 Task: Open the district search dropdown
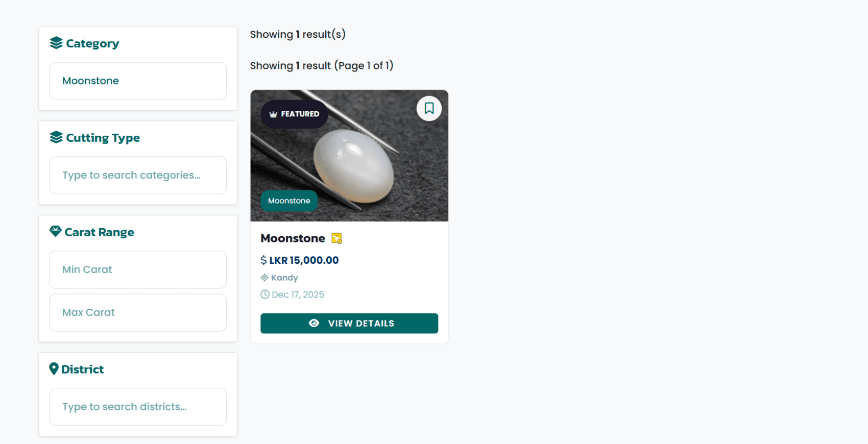coord(137,407)
